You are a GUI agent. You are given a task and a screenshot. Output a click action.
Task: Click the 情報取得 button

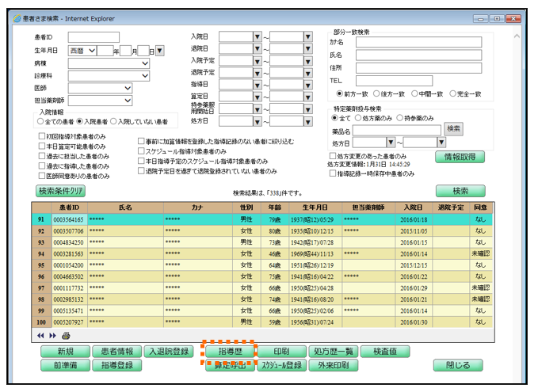[x=460, y=157]
